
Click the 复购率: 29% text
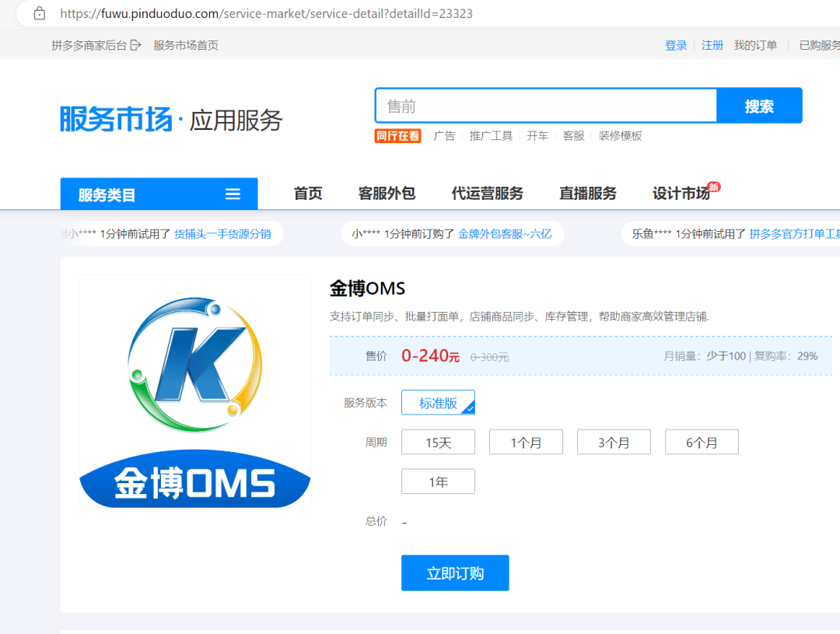786,356
